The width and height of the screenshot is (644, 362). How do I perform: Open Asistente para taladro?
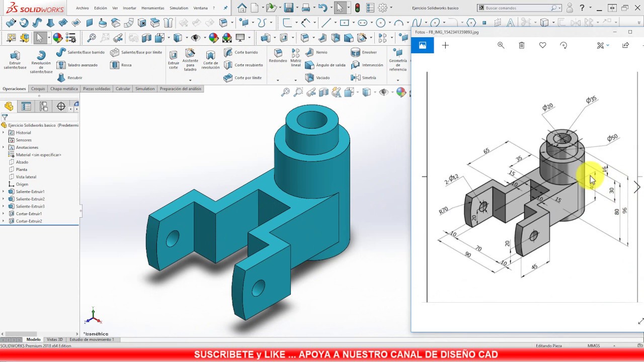(x=190, y=60)
